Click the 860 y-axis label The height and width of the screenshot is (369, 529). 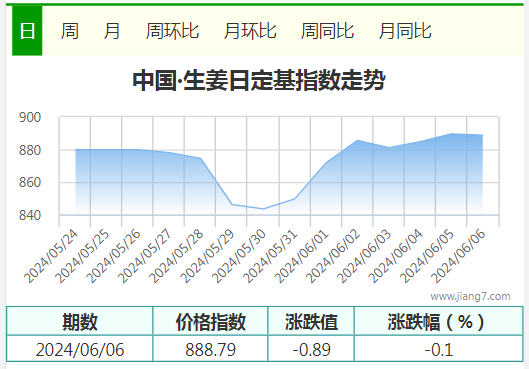30,182
